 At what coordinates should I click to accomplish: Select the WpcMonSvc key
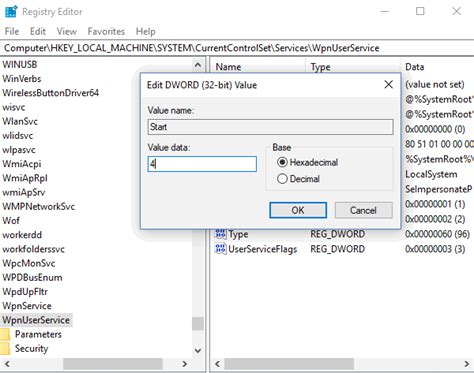click(29, 263)
